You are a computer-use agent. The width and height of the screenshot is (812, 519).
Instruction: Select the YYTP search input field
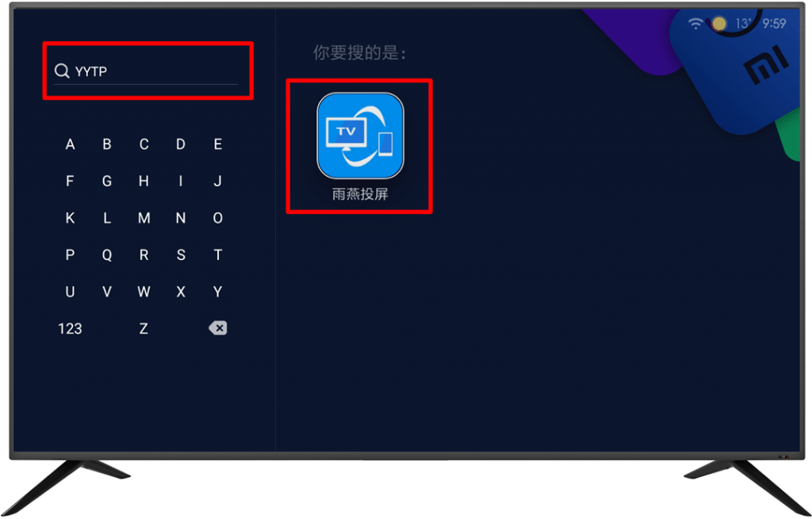coord(146,71)
